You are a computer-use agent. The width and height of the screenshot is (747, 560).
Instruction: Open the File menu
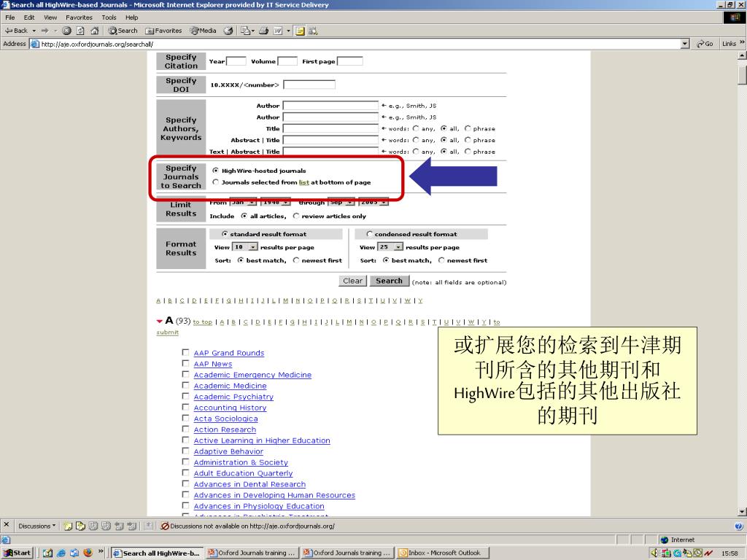pyautogui.click(x=10, y=17)
